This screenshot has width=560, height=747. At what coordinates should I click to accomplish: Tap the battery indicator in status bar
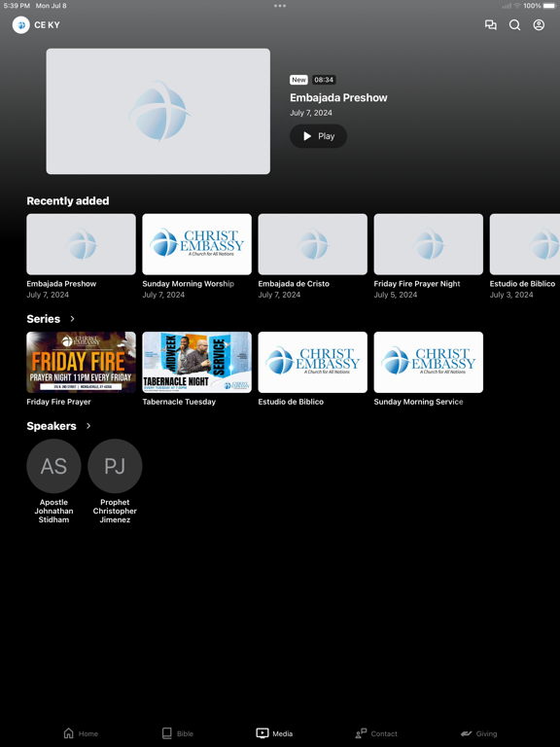point(549,6)
